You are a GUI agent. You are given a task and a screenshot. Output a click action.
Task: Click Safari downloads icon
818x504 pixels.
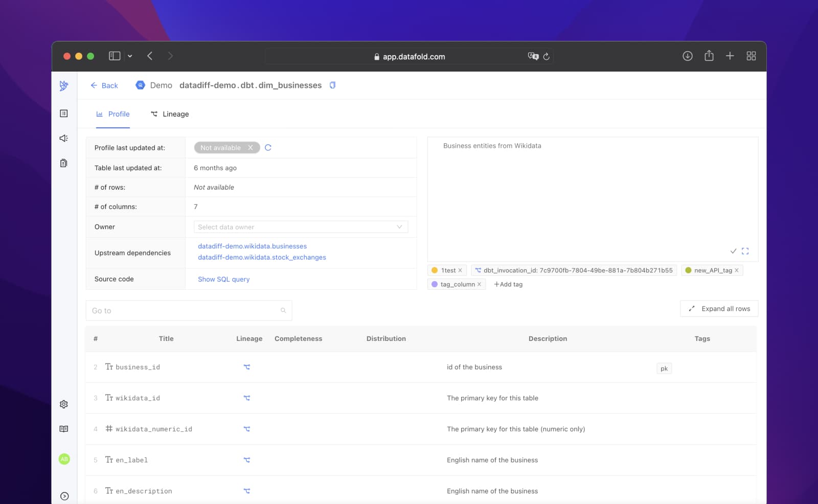[688, 56]
